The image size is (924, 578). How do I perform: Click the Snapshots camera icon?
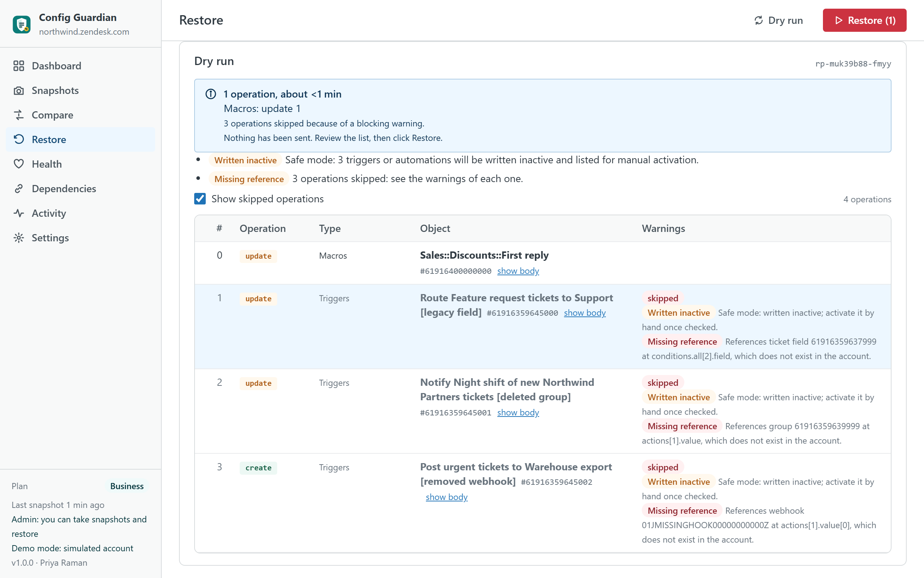click(x=19, y=91)
